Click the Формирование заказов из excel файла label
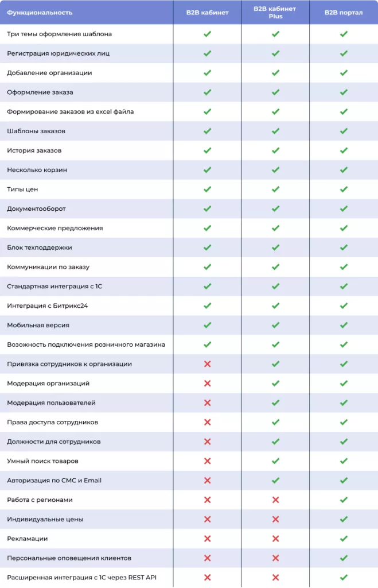This screenshot has width=378, height=588. 70,111
